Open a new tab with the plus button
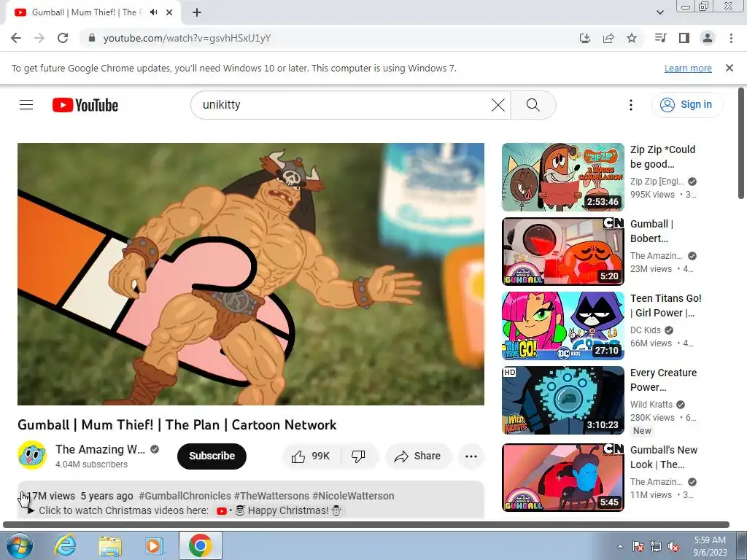The height and width of the screenshot is (560, 747). (197, 12)
